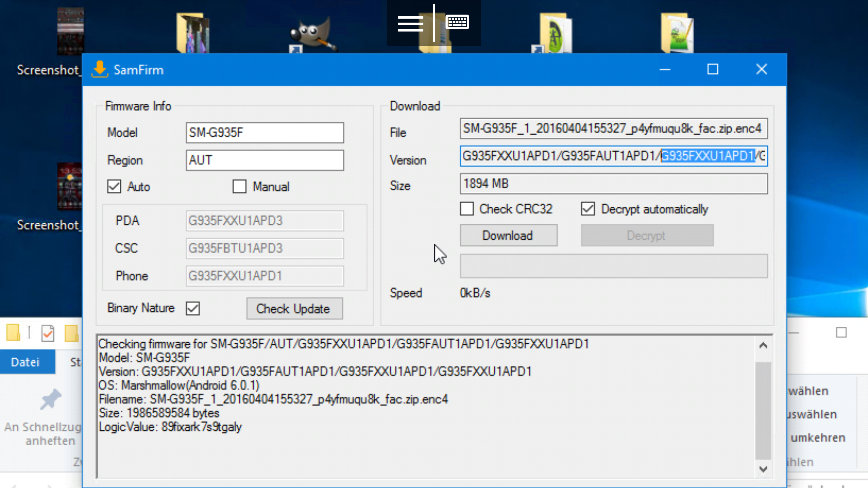Click the first yellow folder icon in Explorer title bar
Screen dimensions: 868x488
click(x=13, y=332)
